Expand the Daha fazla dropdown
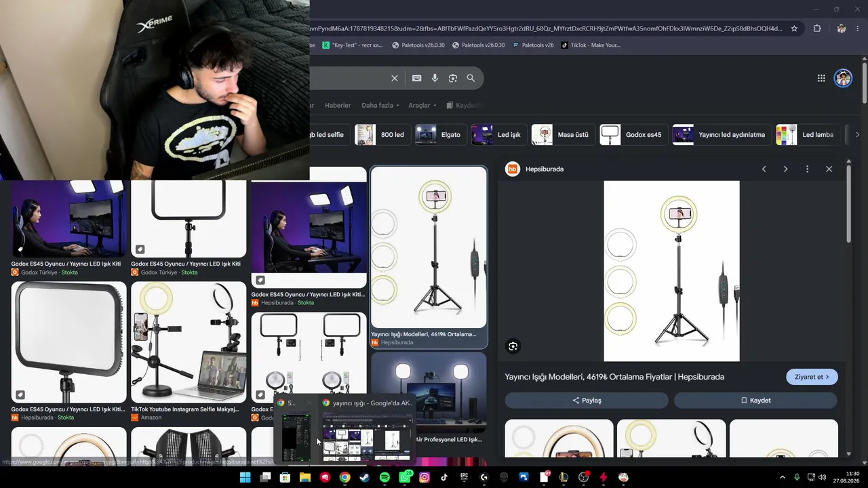This screenshot has width=868, height=488. pos(380,105)
